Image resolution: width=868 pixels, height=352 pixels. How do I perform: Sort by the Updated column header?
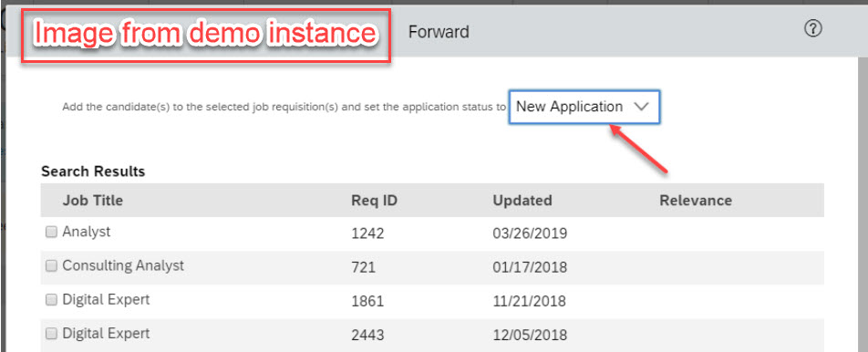522,201
